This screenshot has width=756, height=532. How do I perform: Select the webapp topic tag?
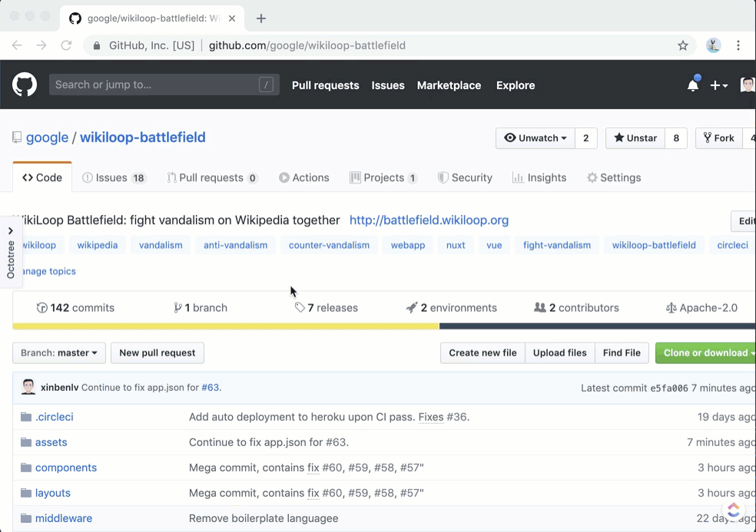[408, 246]
